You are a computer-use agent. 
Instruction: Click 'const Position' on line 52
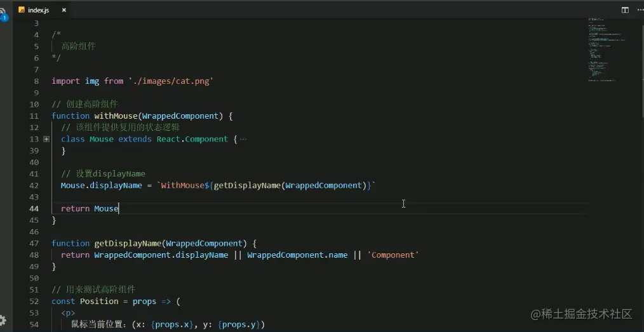click(x=85, y=302)
